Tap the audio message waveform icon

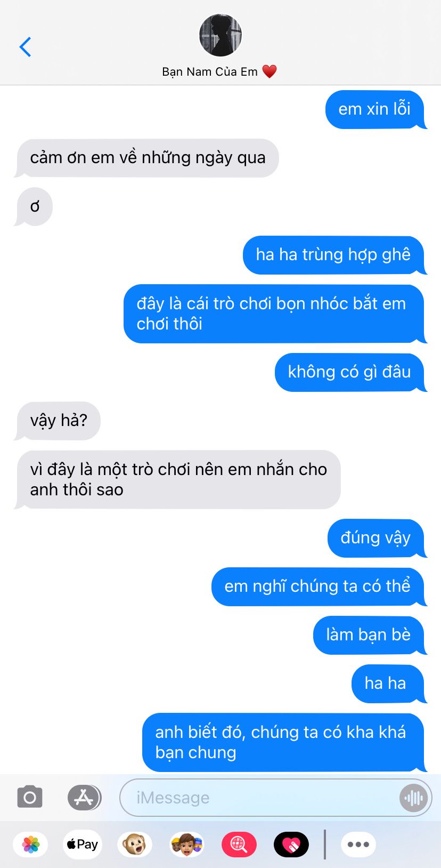coord(413,798)
